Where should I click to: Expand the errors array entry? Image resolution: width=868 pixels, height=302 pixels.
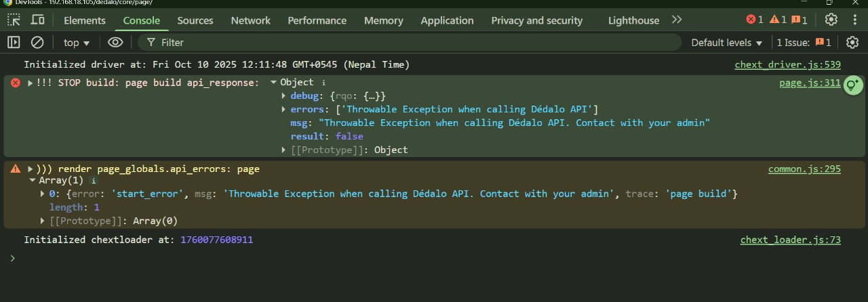284,110
